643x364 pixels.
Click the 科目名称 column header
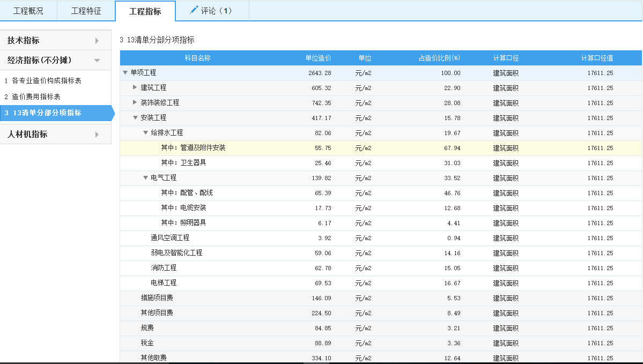pyautogui.click(x=198, y=58)
